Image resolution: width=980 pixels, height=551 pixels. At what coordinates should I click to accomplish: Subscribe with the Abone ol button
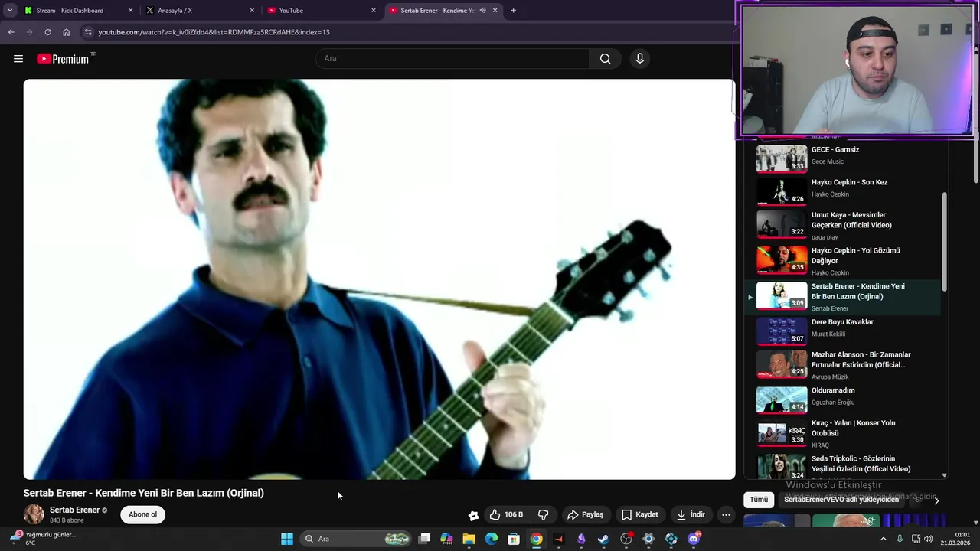(x=142, y=514)
